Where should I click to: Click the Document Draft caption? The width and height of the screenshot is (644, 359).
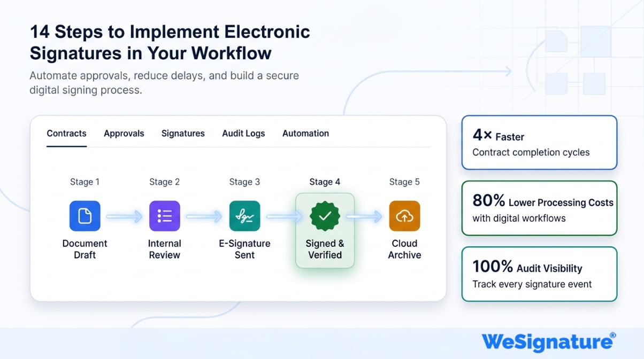click(x=85, y=249)
